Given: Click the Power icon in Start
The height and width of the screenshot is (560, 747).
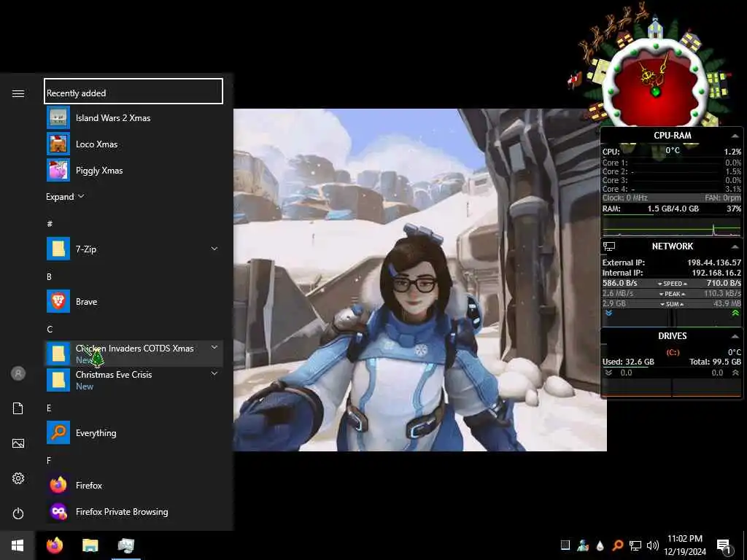Looking at the screenshot, I should click(x=18, y=513).
